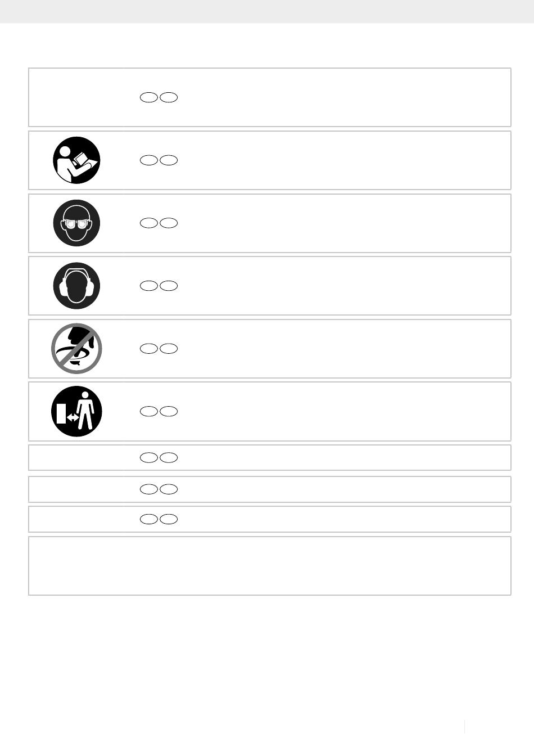
Task: Click the empty large box below all oval rows
Action: [x=270, y=566]
